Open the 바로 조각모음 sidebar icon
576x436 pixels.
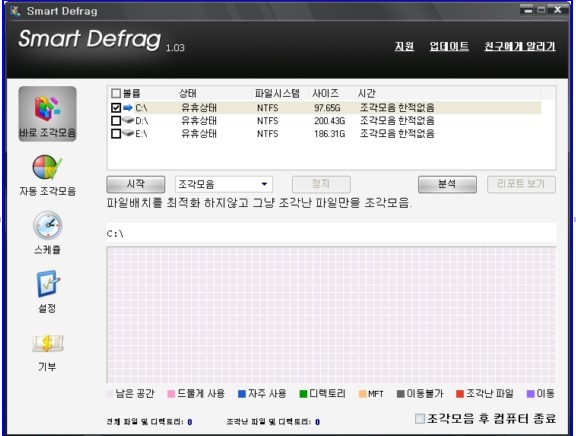[47, 114]
